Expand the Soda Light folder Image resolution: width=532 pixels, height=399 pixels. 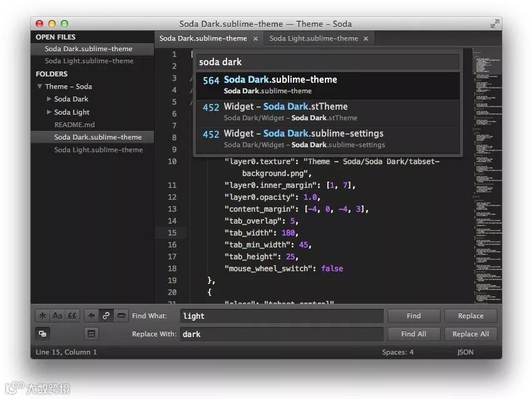coord(49,111)
